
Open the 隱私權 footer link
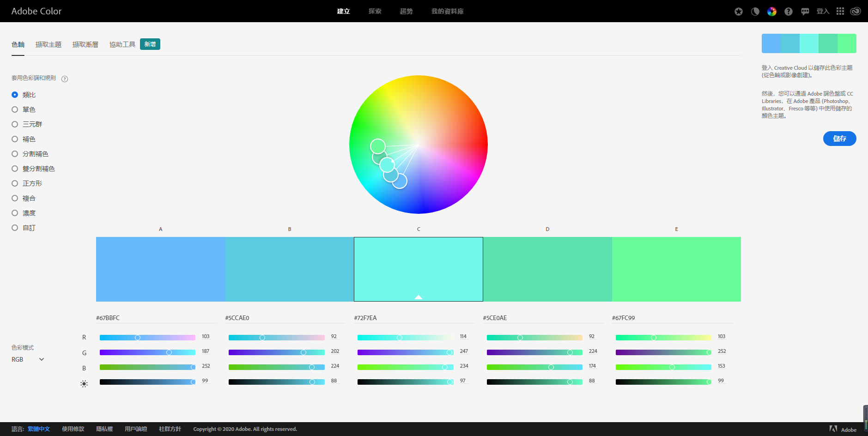[105, 429]
